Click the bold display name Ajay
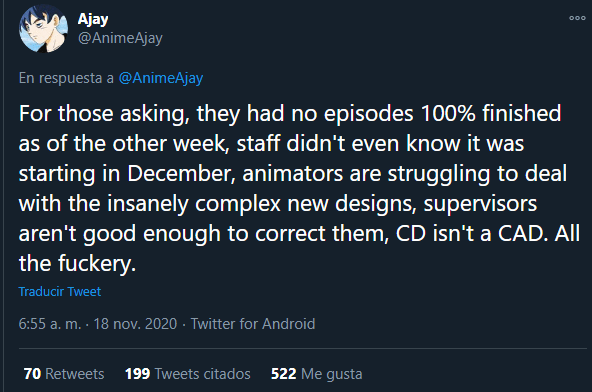 [x=93, y=19]
